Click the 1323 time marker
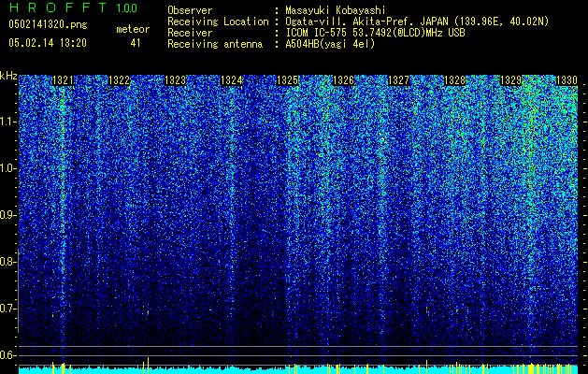The height and width of the screenshot is (374, 588). click(175, 80)
